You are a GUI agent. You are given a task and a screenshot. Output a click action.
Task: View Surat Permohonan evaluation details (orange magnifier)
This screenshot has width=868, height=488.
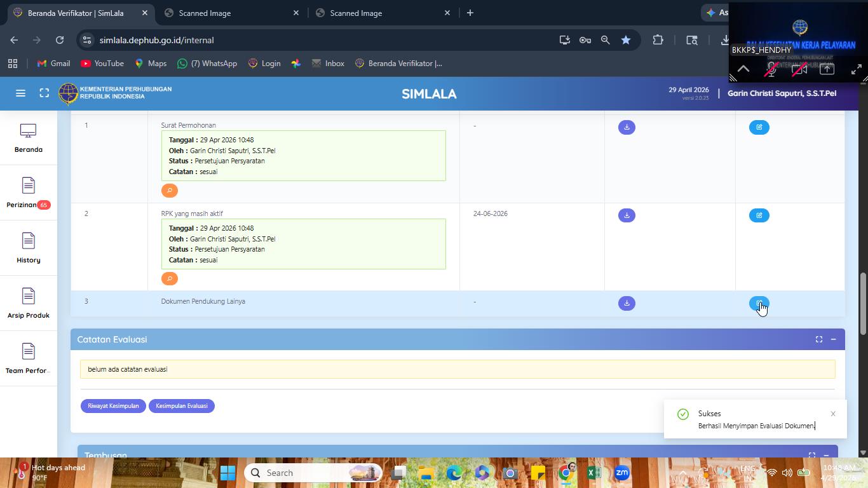point(169,190)
